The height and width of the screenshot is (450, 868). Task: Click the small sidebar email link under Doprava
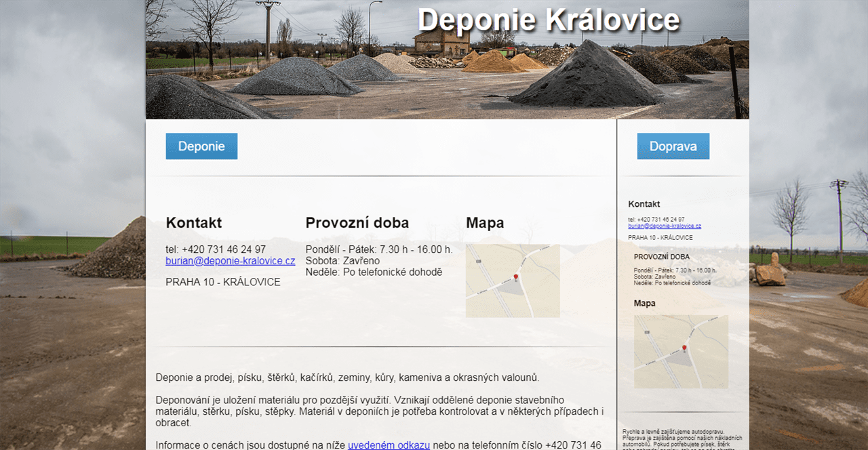pyautogui.click(x=665, y=226)
